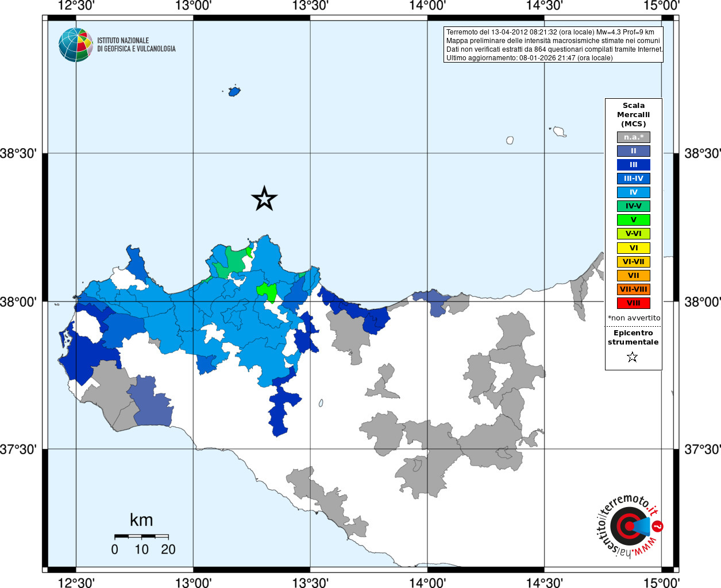Viewport: 721px width, 588px height.
Task: Click the IV intensity legend swatch
Action: pos(634,192)
